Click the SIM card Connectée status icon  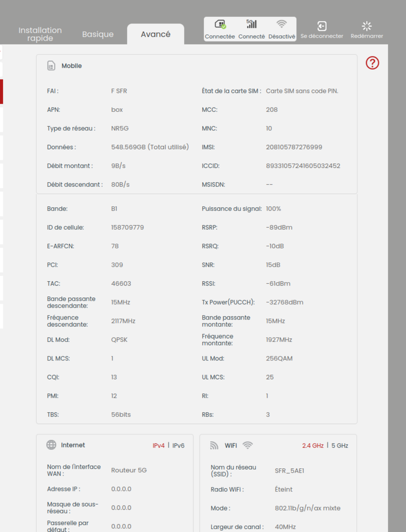coord(220,24)
